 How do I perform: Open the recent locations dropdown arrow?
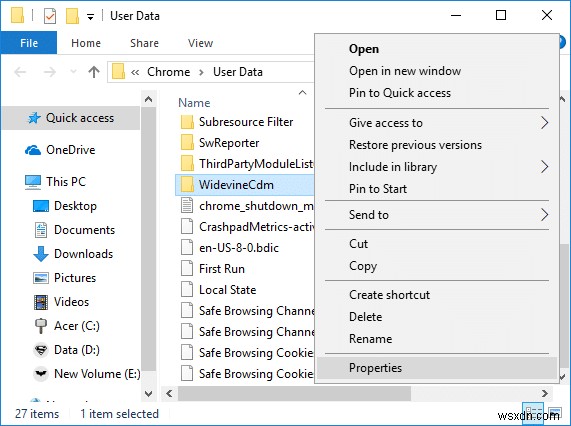click(x=73, y=72)
